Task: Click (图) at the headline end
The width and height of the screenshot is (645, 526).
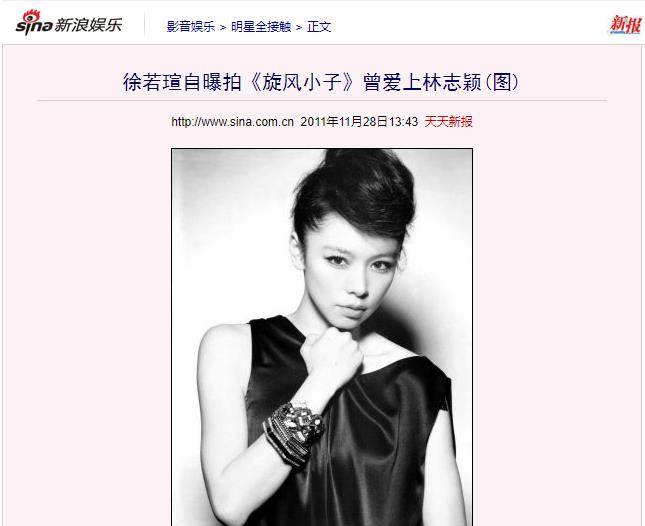Action: tap(503, 82)
